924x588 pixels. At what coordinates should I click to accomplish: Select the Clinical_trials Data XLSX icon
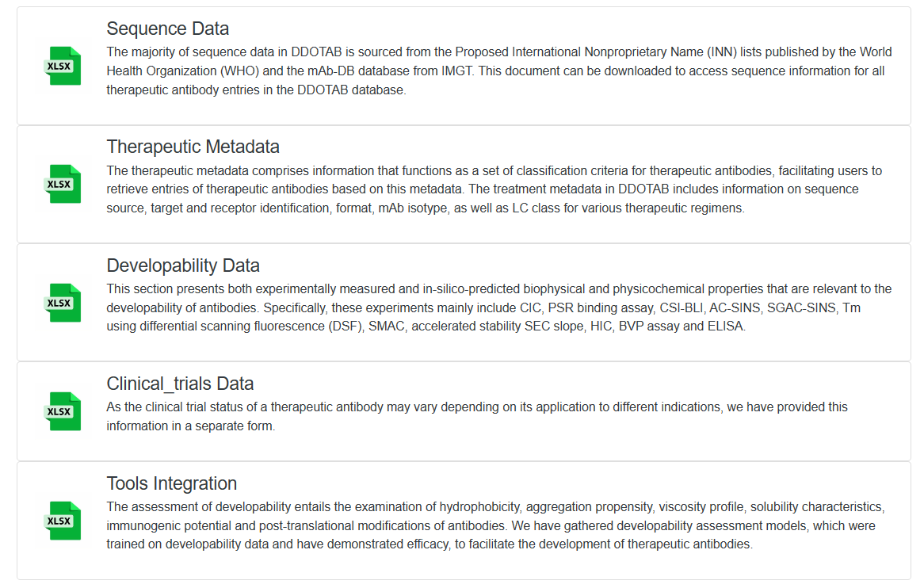click(63, 411)
